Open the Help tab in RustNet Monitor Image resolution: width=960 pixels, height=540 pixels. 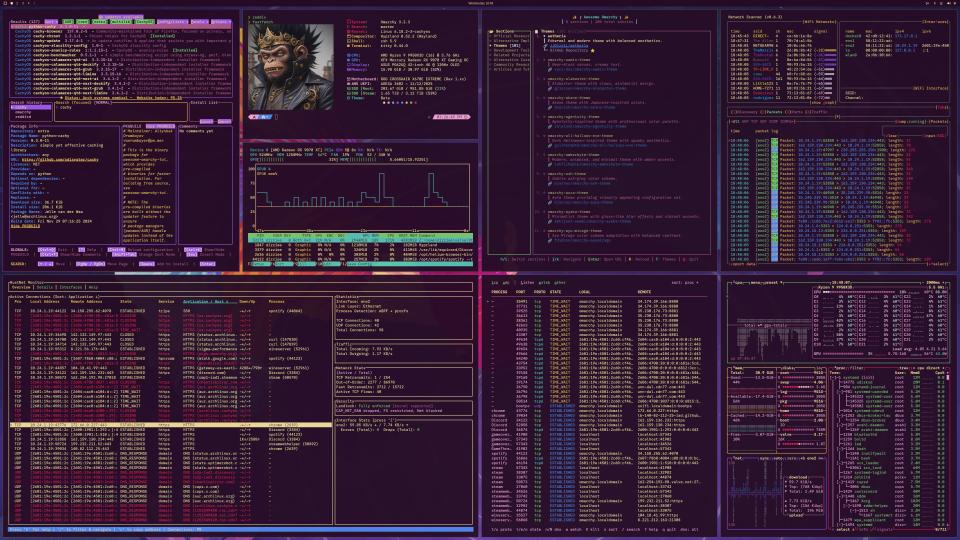93,287
